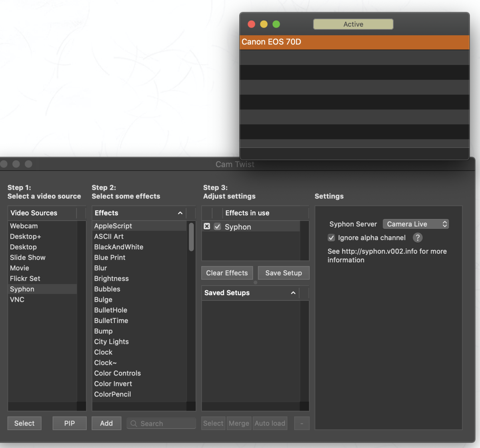Uncheck Ignore alpha channel

click(331, 238)
